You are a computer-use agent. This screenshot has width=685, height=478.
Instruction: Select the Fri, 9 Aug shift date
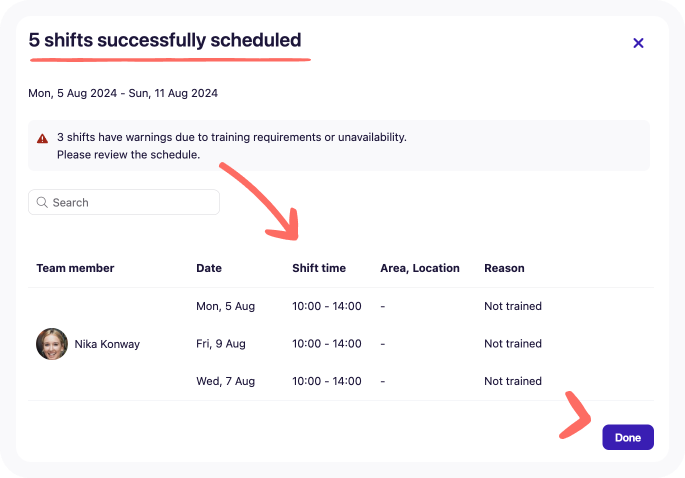tap(221, 344)
